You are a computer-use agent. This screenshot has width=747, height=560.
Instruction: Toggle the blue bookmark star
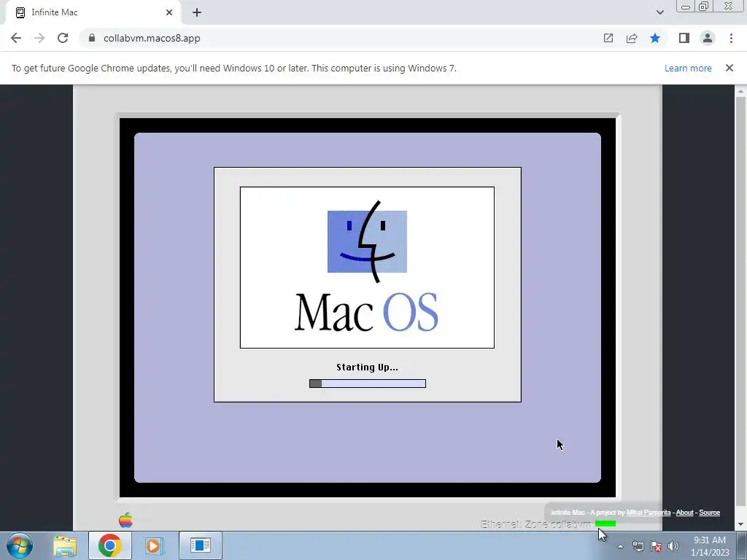pyautogui.click(x=655, y=38)
